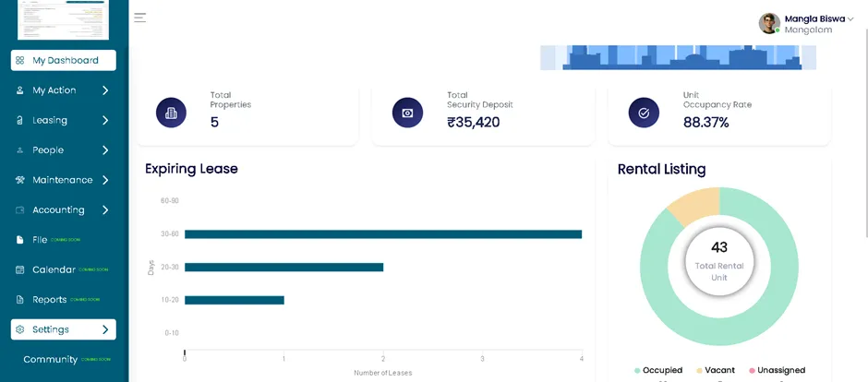Select My Action in sidebar
This screenshot has width=868, height=382.
54,90
